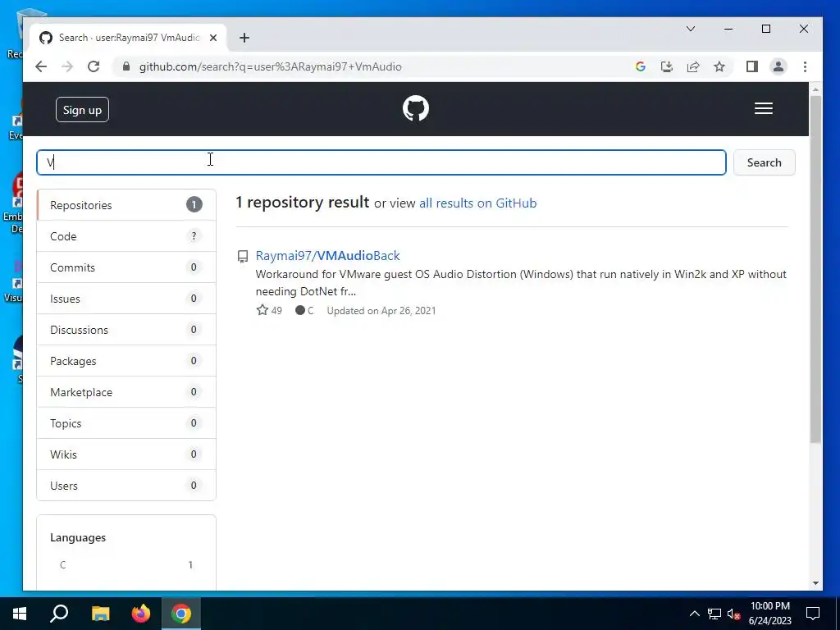Viewport: 840px width, 630px height.
Task: Click the Languages section heading
Action: coord(78,537)
